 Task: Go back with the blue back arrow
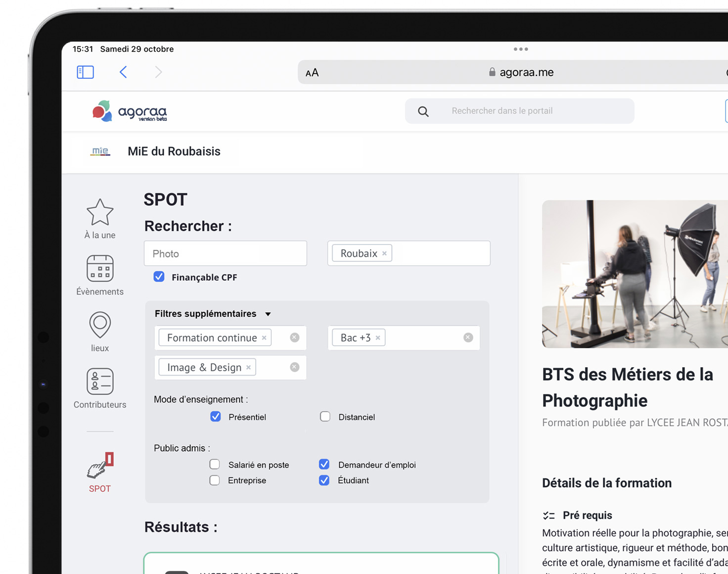click(123, 72)
